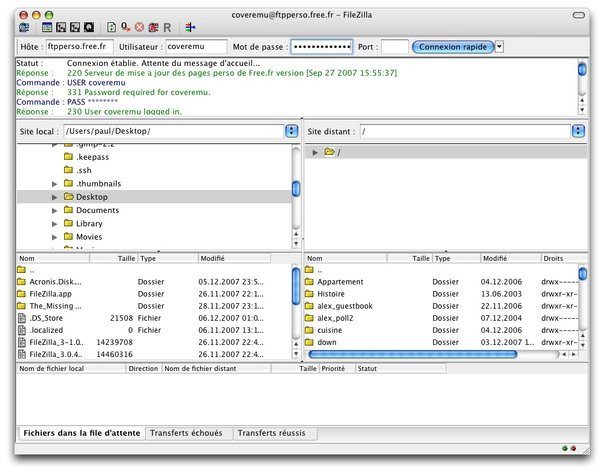Open the Site local path dropdown
This screenshot has width=600, height=472.
point(292,131)
